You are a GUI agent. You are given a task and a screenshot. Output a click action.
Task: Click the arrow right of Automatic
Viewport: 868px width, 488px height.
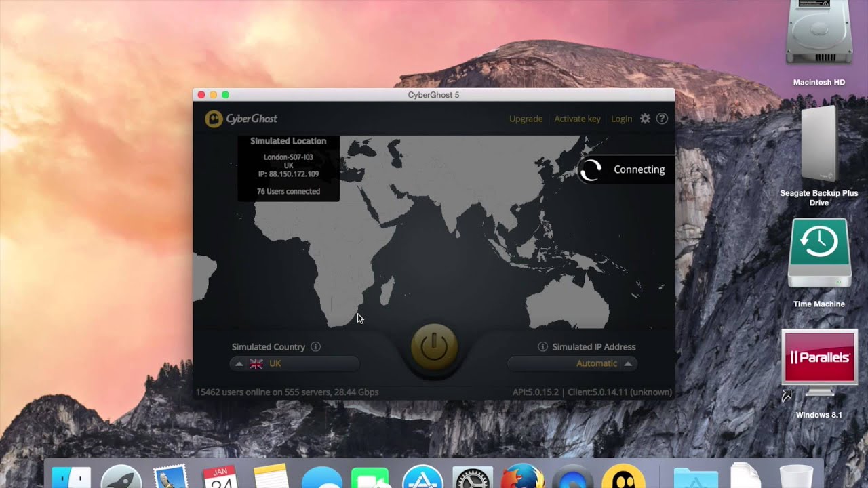[x=628, y=364]
